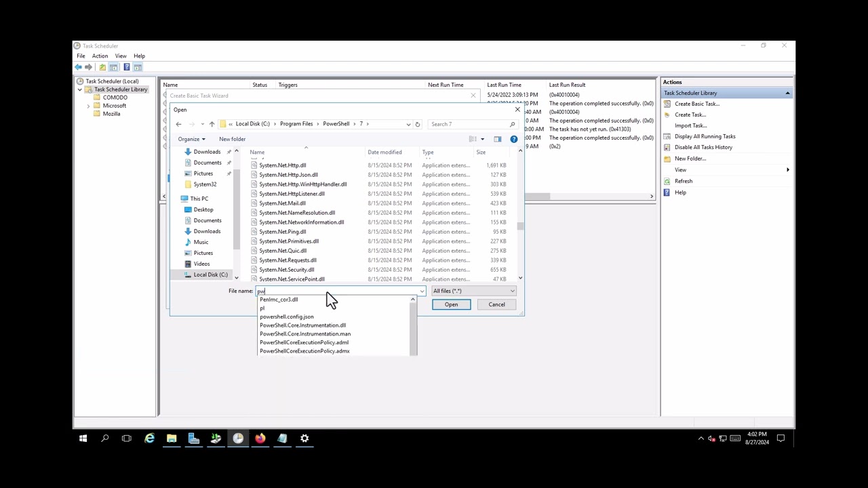Open the System32 folder shortcut
Image resolution: width=868 pixels, height=488 pixels.
point(205,184)
